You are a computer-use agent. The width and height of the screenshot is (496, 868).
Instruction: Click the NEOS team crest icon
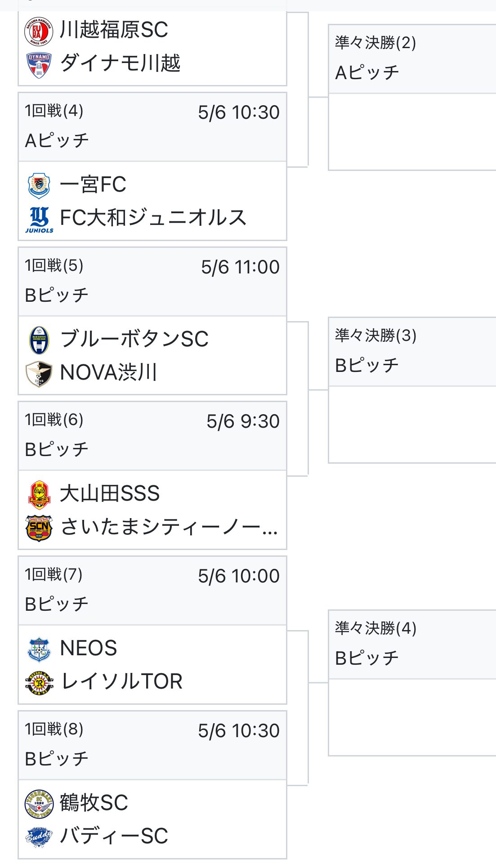39,649
